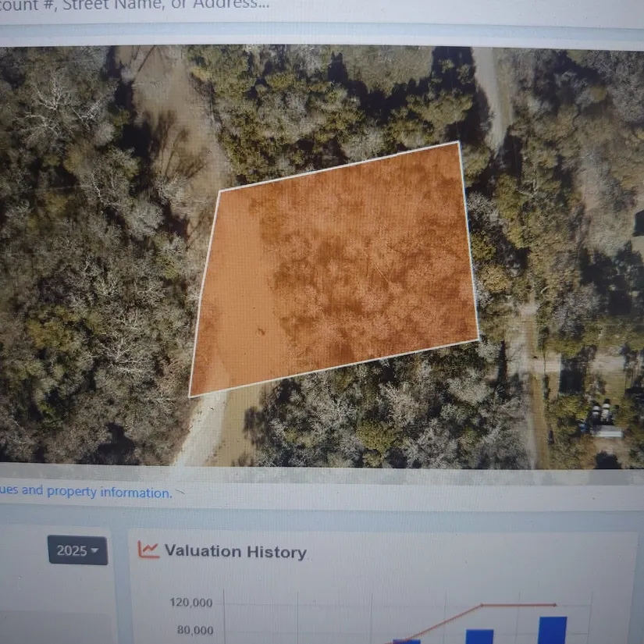Click the top-right corner of parcel outline
Viewport: 644px width, 644px height.
click(458, 143)
